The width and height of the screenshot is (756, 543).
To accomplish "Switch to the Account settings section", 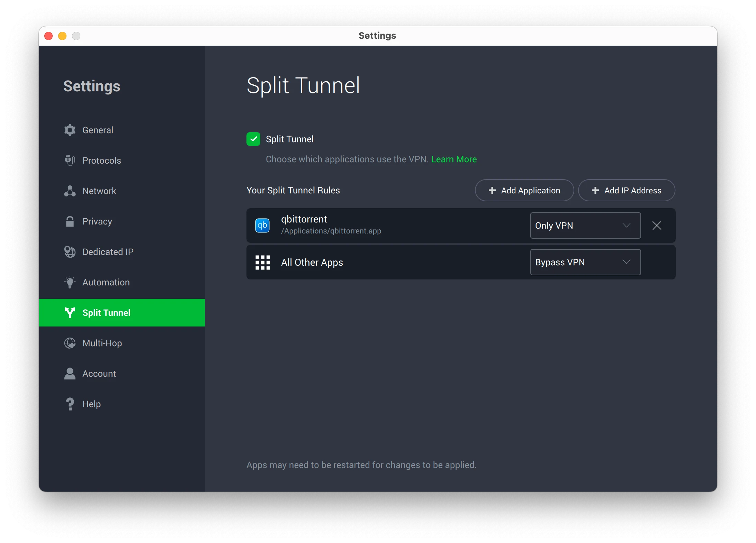I will coord(99,374).
